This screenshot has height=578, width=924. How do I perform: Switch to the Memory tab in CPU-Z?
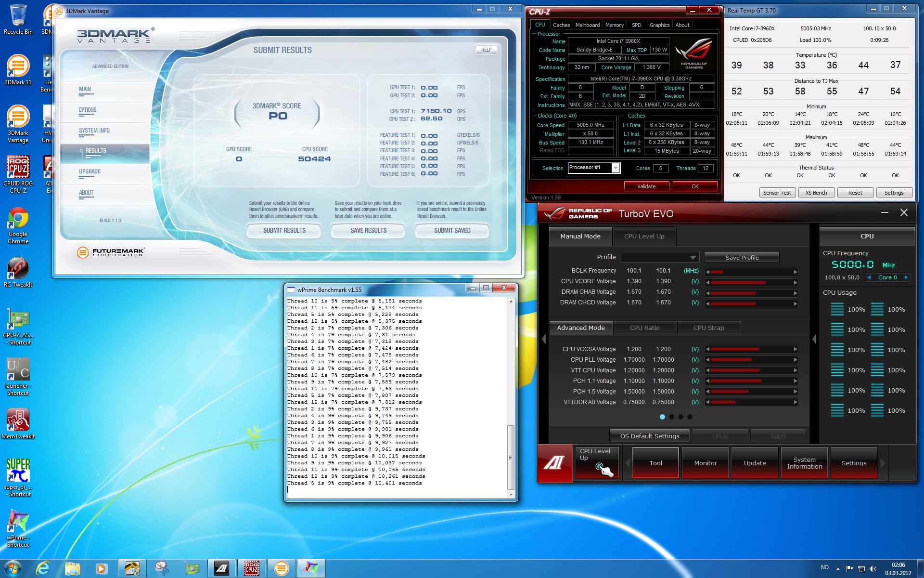tap(615, 25)
